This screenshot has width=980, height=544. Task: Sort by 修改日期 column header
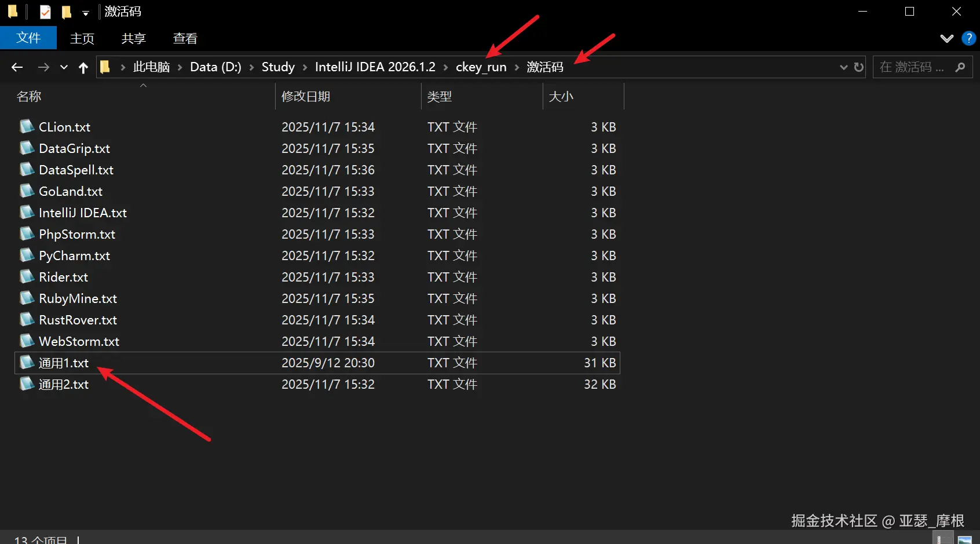pos(306,96)
